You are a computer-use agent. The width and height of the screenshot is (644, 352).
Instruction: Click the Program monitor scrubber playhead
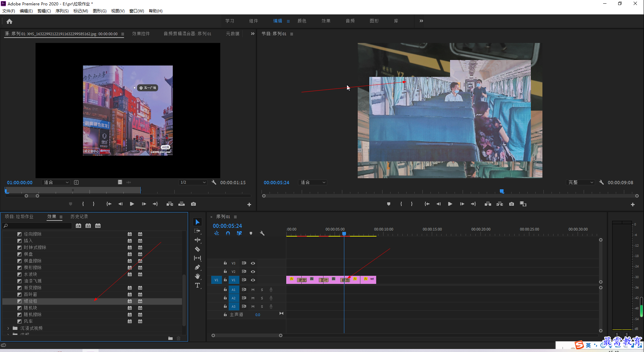click(x=502, y=191)
